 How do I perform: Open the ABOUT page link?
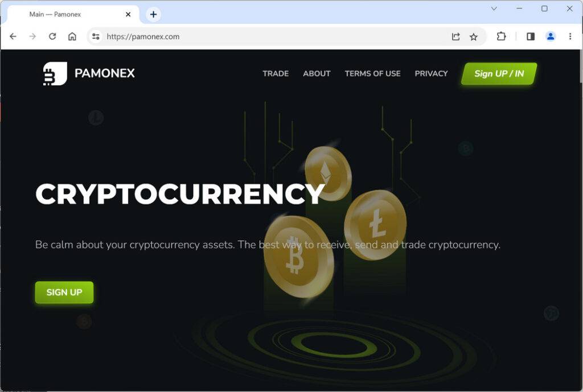(x=317, y=73)
